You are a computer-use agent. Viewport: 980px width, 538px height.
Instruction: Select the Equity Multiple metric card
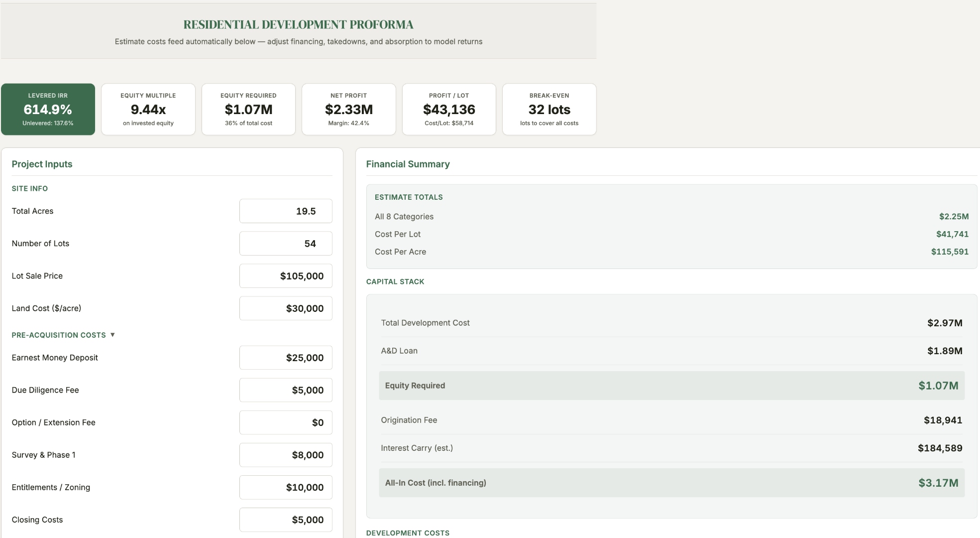[148, 109]
